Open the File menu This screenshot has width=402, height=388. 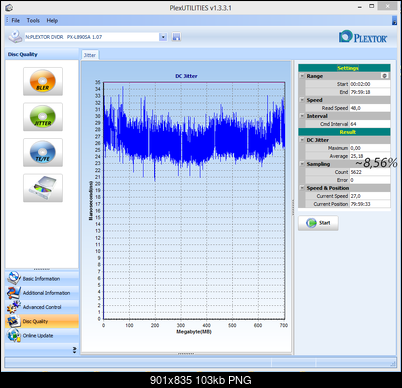tap(15, 21)
